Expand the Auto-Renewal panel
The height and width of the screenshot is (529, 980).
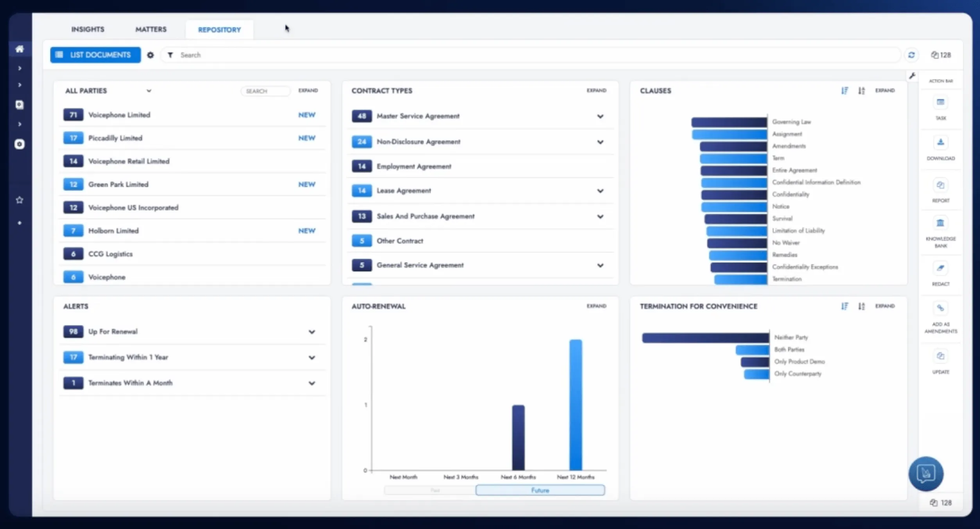point(596,306)
